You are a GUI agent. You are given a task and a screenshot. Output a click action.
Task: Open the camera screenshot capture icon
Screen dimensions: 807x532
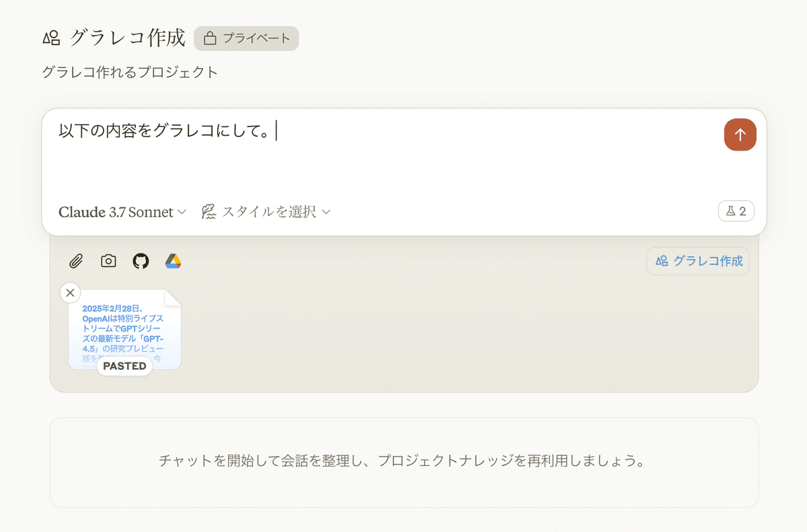point(108,261)
